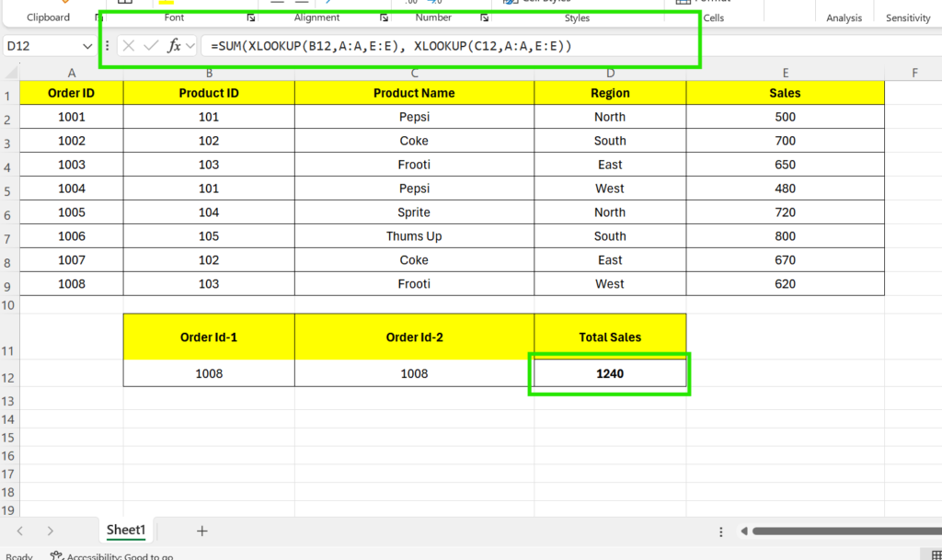
Task: Open Insert Function via fx icon
Action: [x=174, y=46]
